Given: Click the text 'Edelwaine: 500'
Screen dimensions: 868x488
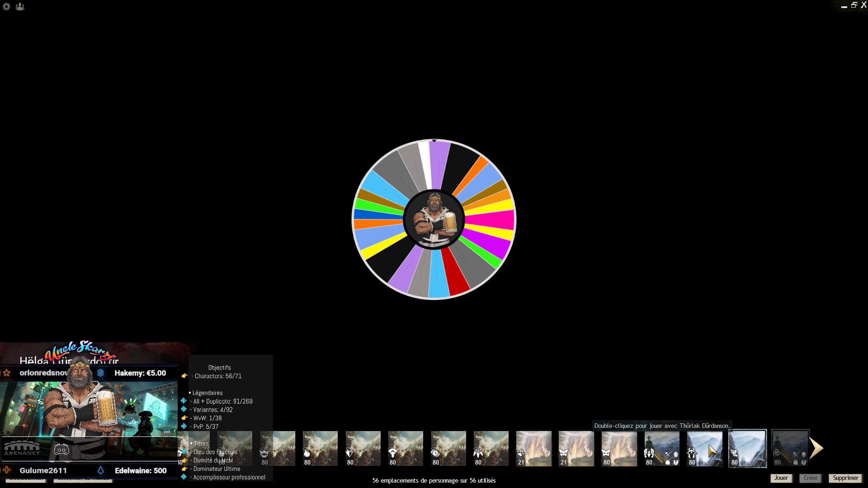Looking at the screenshot, I should click(141, 471).
